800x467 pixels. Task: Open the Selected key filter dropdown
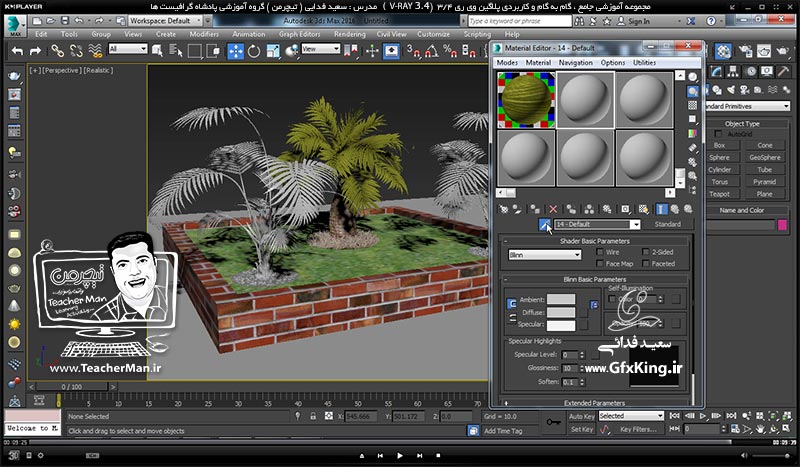tap(631, 416)
